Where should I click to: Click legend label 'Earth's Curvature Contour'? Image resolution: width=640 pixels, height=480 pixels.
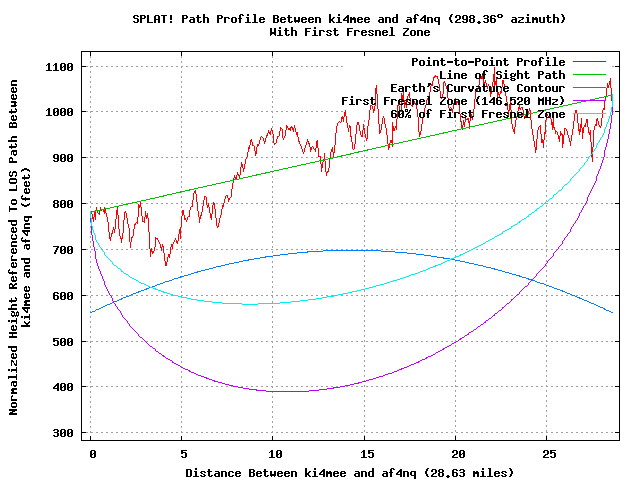[x=478, y=88]
